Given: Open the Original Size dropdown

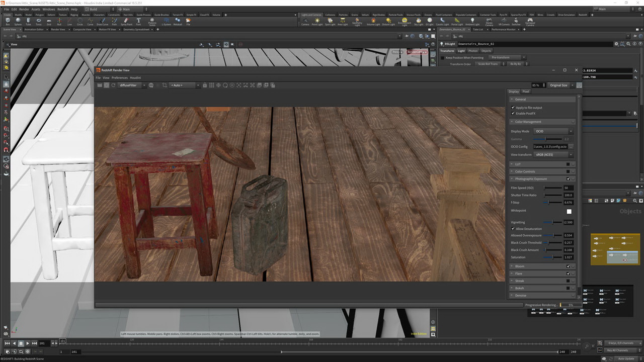Looking at the screenshot, I should click(561, 85).
